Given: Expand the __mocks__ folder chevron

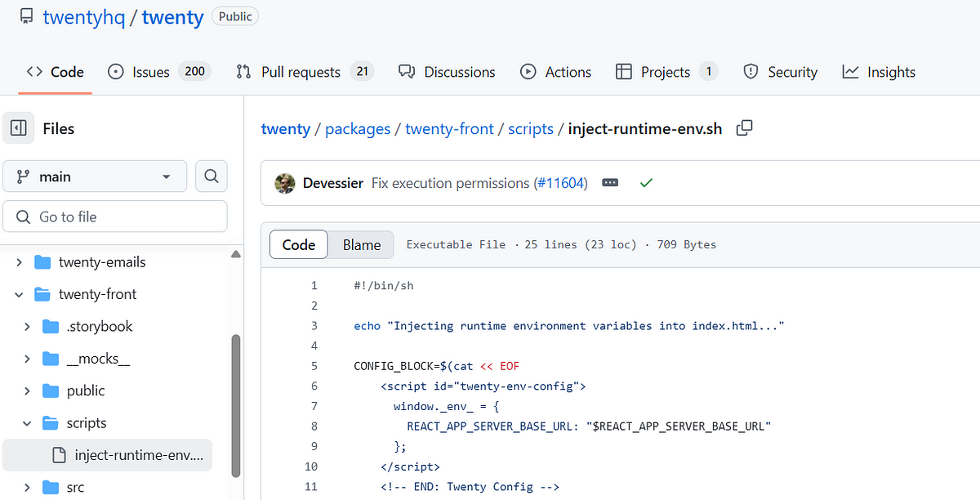Looking at the screenshot, I should [x=27, y=359].
